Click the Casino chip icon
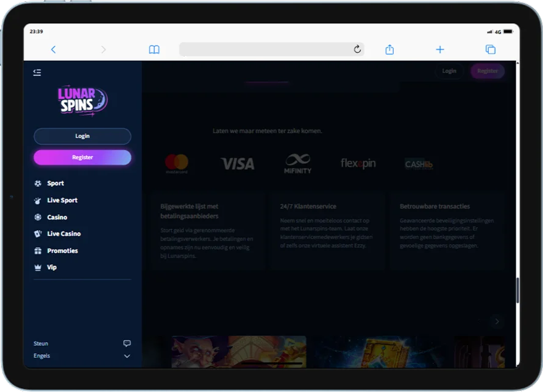The height and width of the screenshot is (392, 543). point(38,217)
